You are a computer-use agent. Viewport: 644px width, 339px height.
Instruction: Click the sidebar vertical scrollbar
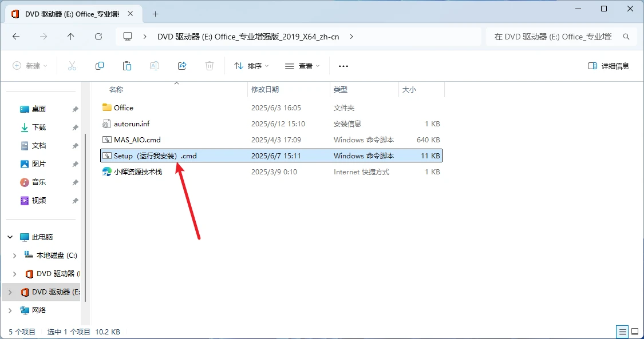pyautogui.click(x=85, y=217)
